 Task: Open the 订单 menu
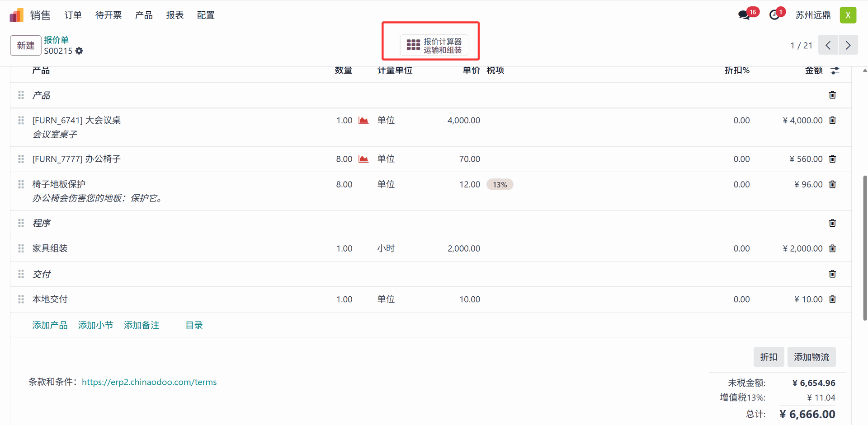[73, 15]
